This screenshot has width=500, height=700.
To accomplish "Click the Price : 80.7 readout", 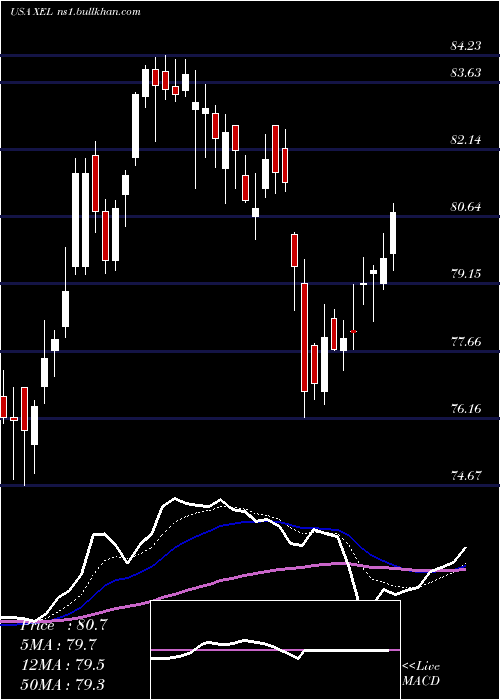I will coord(64,625).
